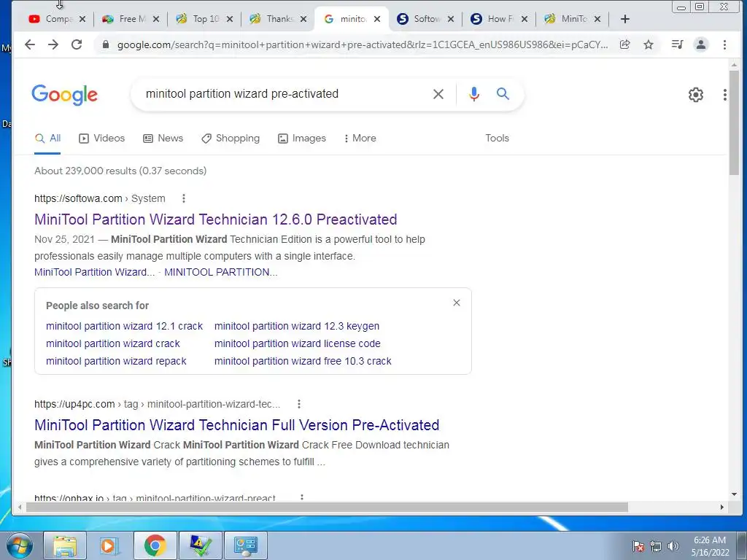Open Action Center flag in the tray
This screenshot has width=747, height=560.
[x=638, y=546]
